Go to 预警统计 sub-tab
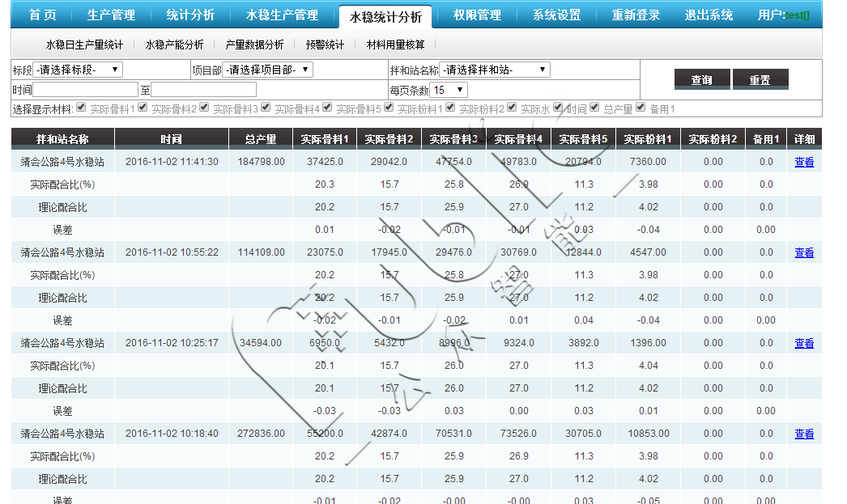 pos(325,44)
